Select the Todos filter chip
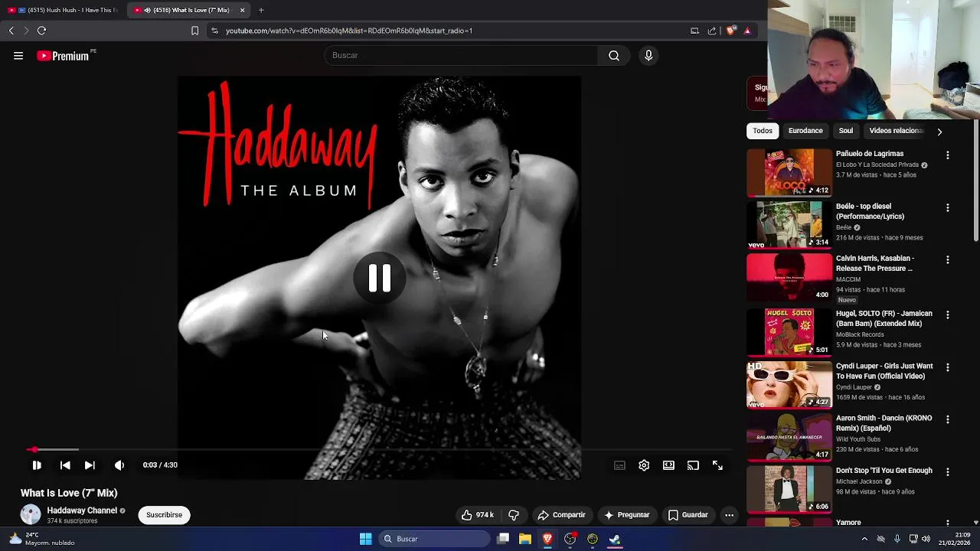 763,131
